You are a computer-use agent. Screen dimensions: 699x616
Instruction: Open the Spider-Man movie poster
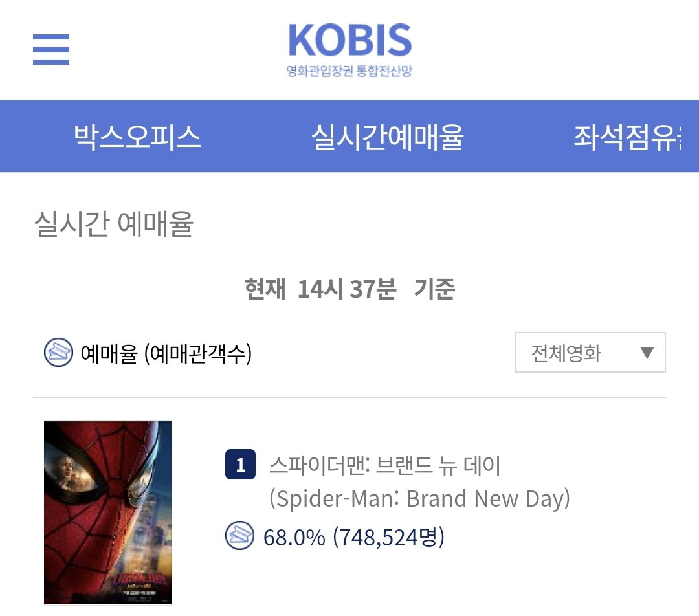click(x=108, y=512)
